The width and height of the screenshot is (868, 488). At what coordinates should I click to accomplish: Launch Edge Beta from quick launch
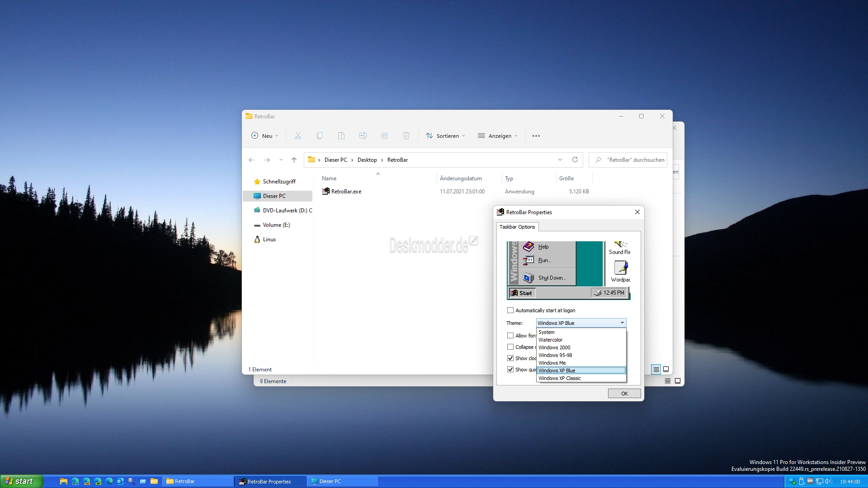coord(75,481)
